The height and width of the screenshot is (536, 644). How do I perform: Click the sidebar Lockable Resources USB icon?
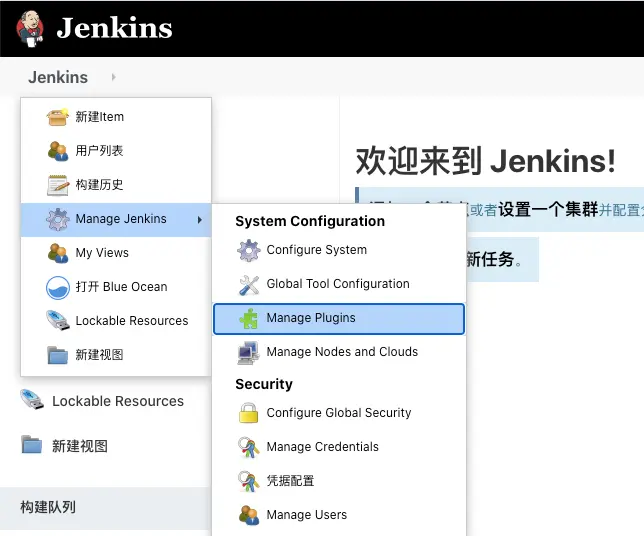[x=32, y=400]
